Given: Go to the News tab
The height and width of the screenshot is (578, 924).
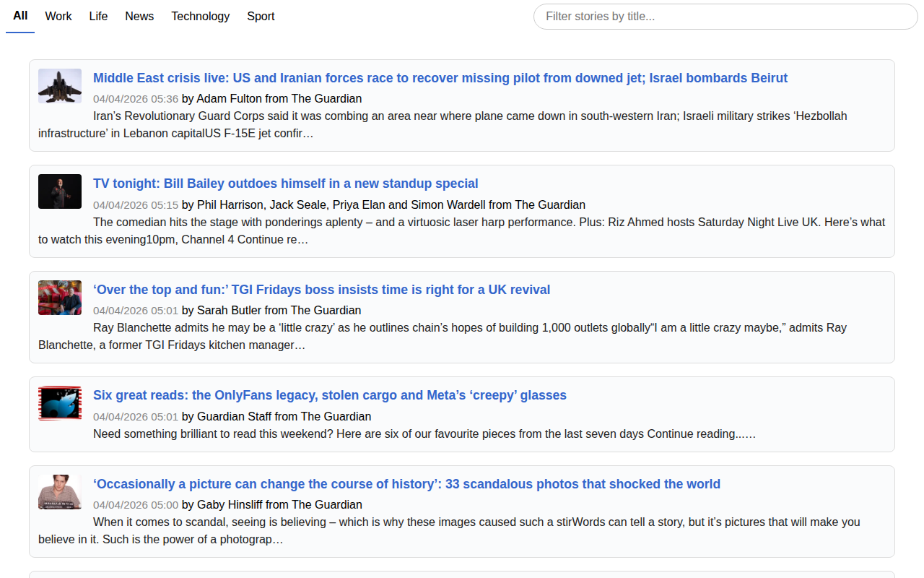Looking at the screenshot, I should coord(139,16).
